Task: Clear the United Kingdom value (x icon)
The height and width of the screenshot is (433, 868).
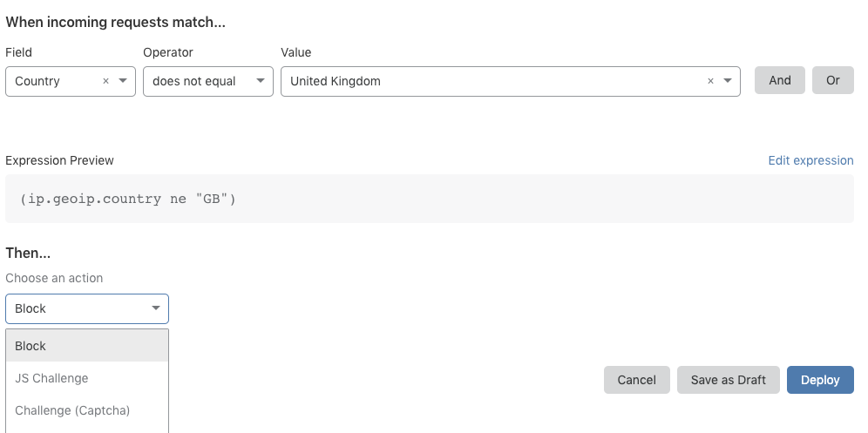Action: (710, 81)
